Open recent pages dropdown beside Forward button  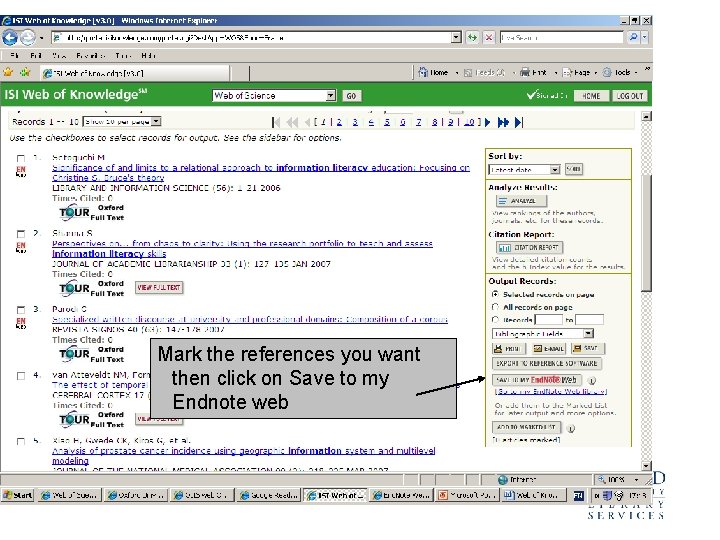[x=41, y=38]
